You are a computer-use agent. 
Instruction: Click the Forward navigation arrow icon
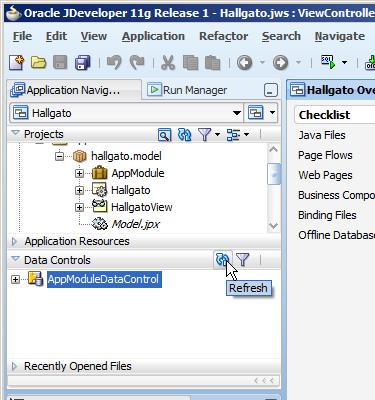[280, 62]
